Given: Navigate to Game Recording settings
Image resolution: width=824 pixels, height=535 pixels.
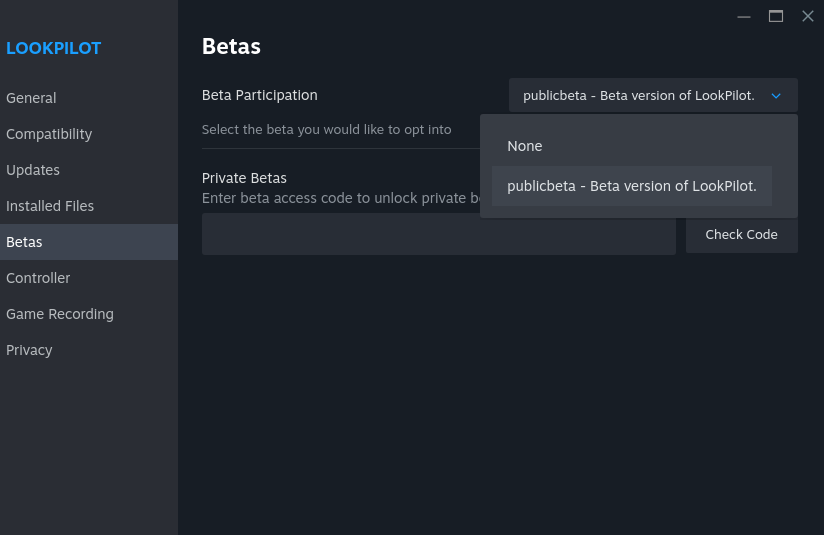Looking at the screenshot, I should [x=60, y=314].
